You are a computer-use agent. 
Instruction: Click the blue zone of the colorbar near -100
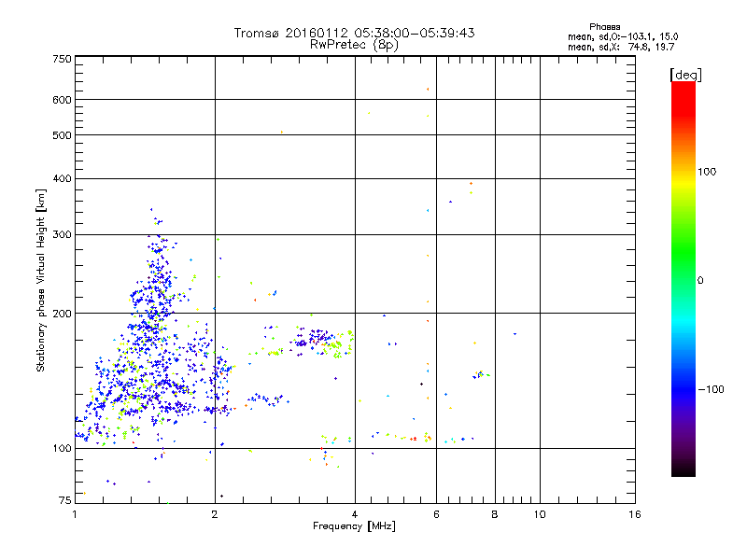pyautogui.click(x=684, y=388)
